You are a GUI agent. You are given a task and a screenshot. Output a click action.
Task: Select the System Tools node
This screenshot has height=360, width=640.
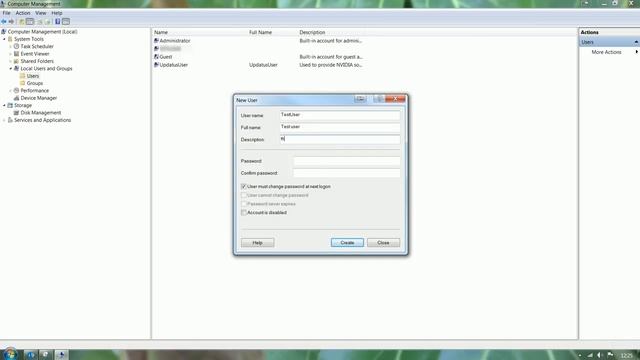pyautogui.click(x=29, y=39)
